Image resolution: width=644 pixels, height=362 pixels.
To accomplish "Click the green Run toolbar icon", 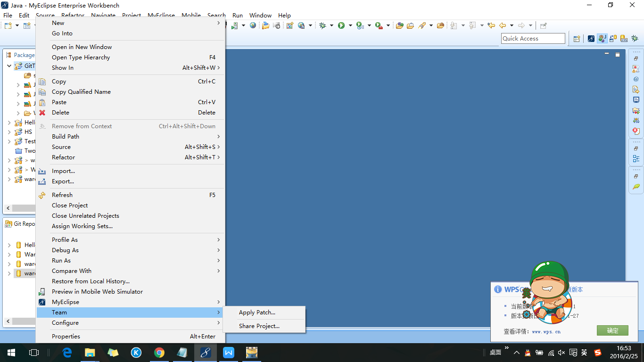I will pos(341,25).
